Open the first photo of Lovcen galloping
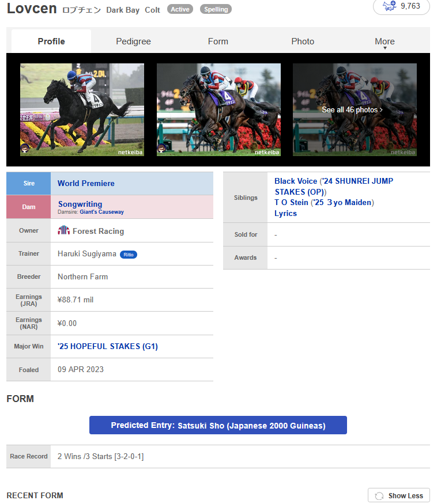Viewport: 441px width, 504px height. click(82, 109)
